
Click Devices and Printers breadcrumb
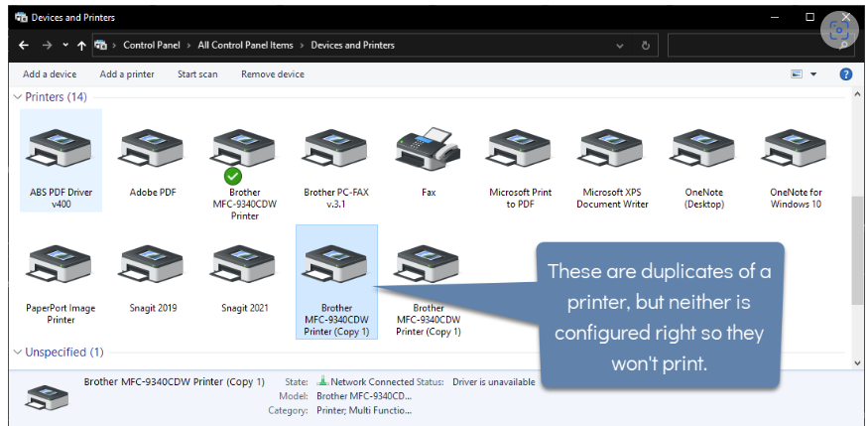(352, 46)
